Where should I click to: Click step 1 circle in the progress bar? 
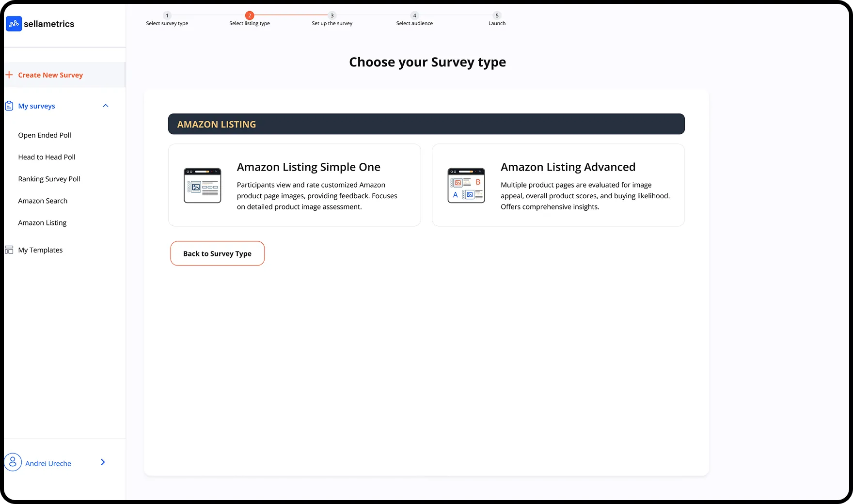coord(167,16)
